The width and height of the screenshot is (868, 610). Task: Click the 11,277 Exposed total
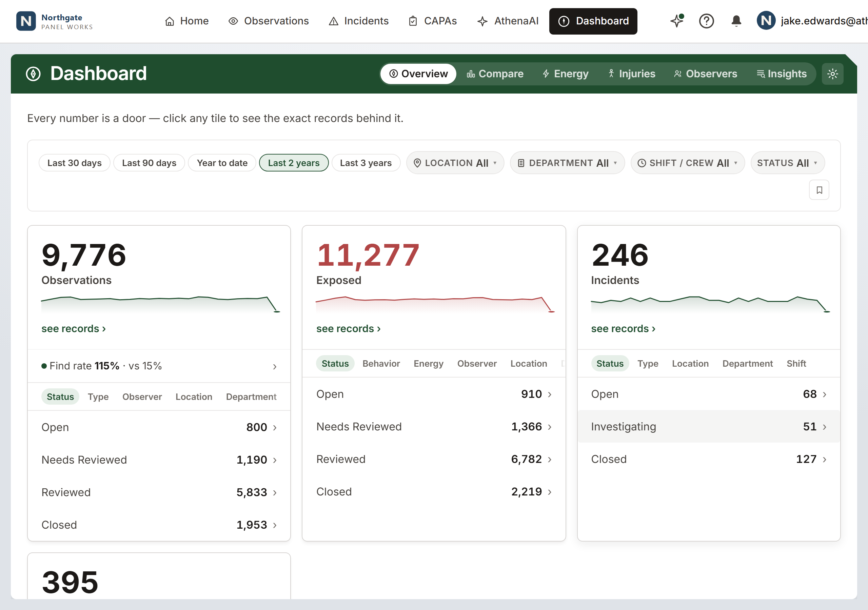(368, 256)
